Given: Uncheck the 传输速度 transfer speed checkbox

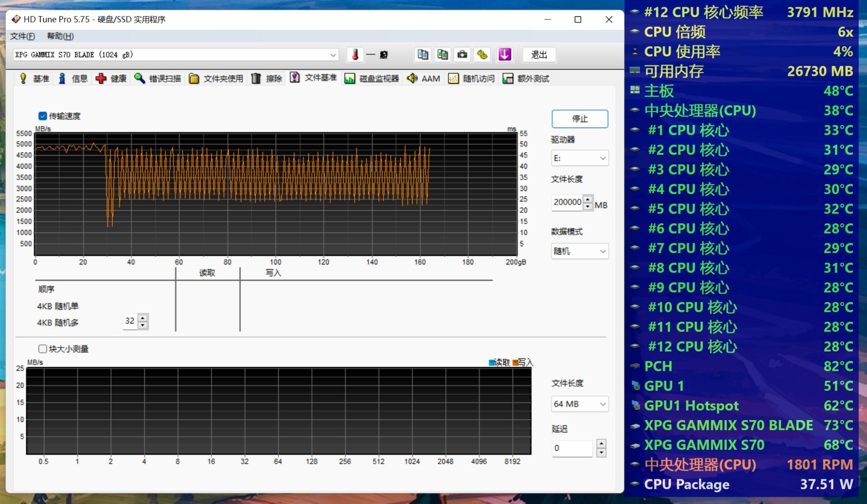Looking at the screenshot, I should coord(42,116).
